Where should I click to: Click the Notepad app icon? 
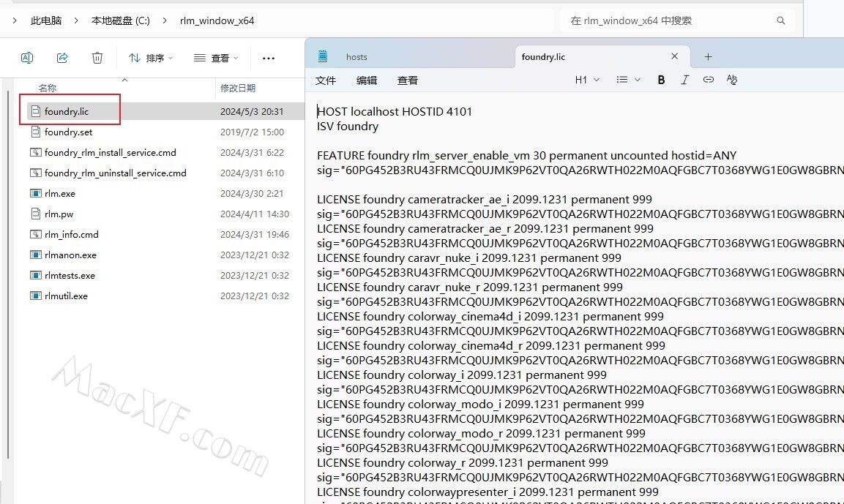click(x=323, y=56)
